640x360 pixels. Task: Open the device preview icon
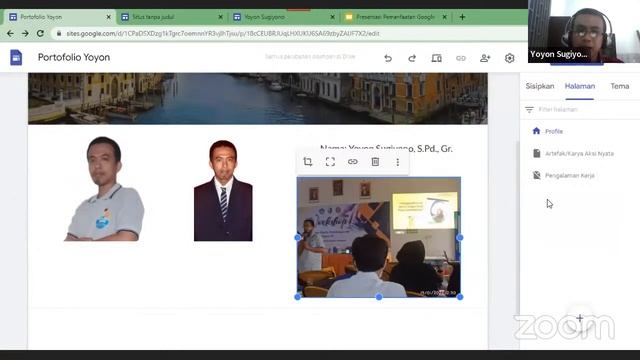436,58
